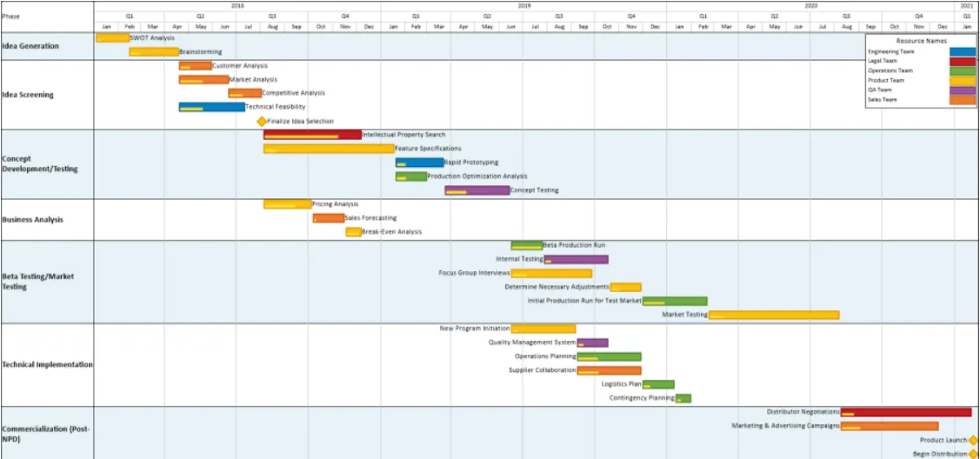This screenshot has height=459, width=980.
Task: Click the Legal Team red legend swatch
Action: pyautogui.click(x=962, y=61)
